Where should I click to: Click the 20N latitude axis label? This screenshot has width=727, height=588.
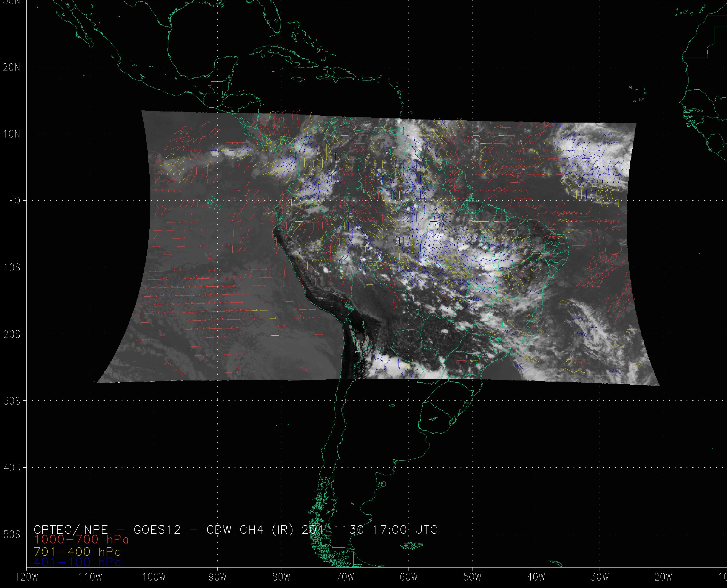pyautogui.click(x=12, y=68)
